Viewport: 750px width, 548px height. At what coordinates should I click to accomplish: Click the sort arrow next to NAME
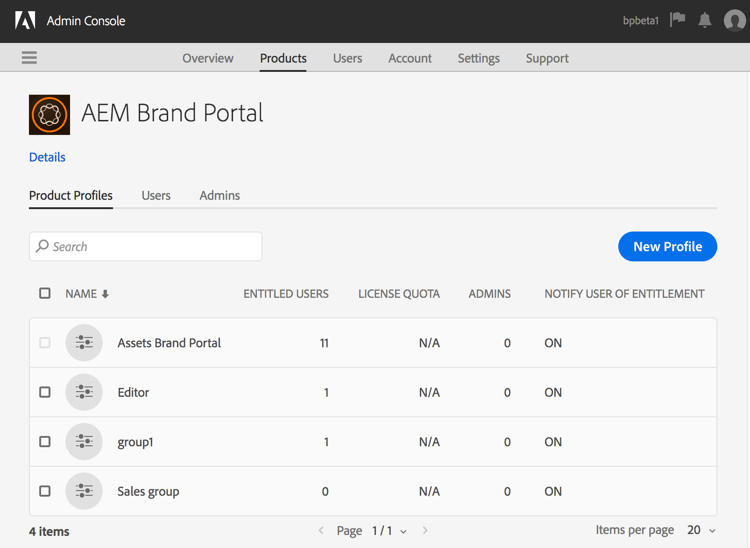point(105,294)
